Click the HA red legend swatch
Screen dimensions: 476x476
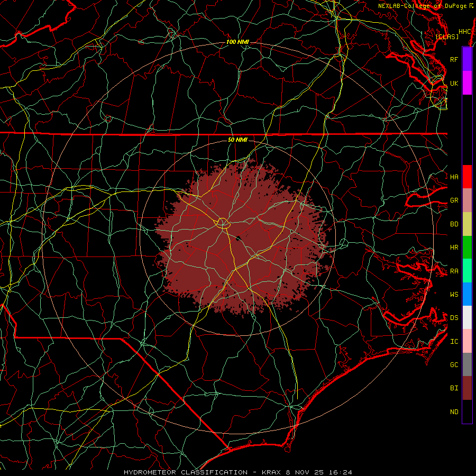[467, 177]
